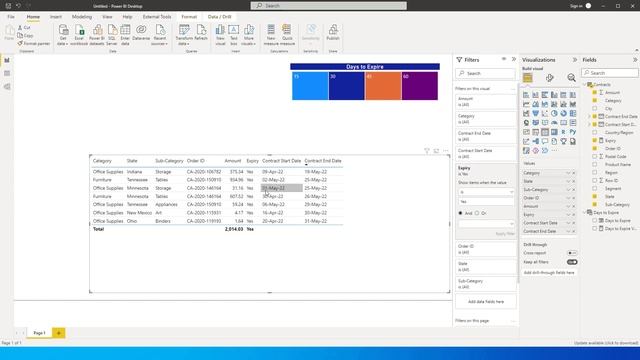
Task: Collapse the Days to Expire table tree
Action: click(584, 213)
